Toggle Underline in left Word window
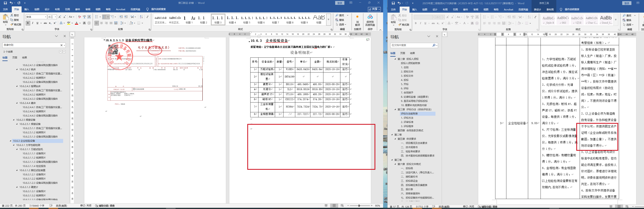The image size is (644, 209). (37, 23)
